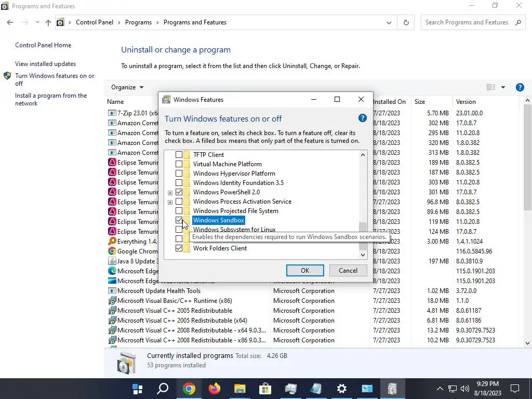
Task: Select the Microsoft Edge WebView2 Runtime icon
Action: [x=112, y=281]
